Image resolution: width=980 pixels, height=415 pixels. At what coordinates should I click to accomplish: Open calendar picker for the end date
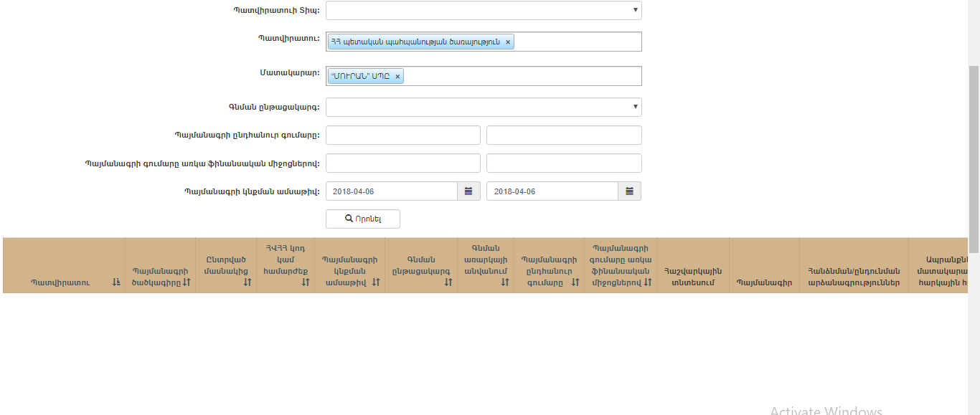(x=629, y=191)
